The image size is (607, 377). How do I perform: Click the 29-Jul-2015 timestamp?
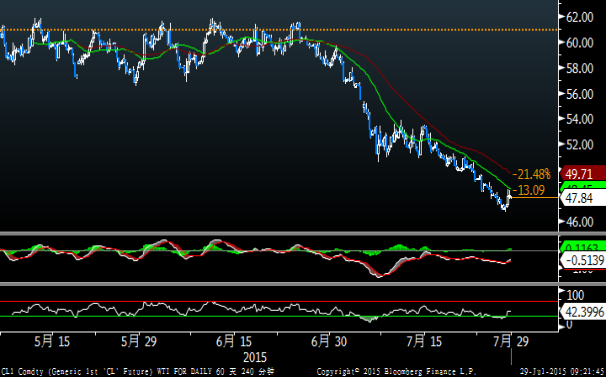click(562, 372)
